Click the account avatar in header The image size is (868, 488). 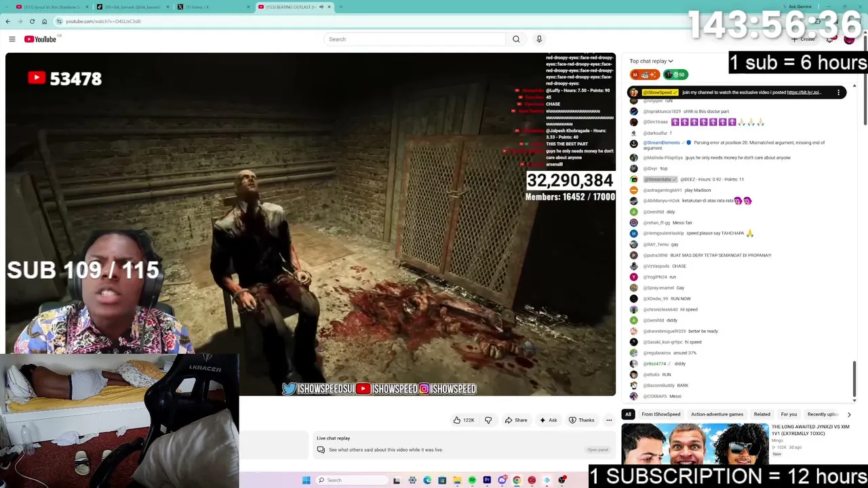[849, 39]
